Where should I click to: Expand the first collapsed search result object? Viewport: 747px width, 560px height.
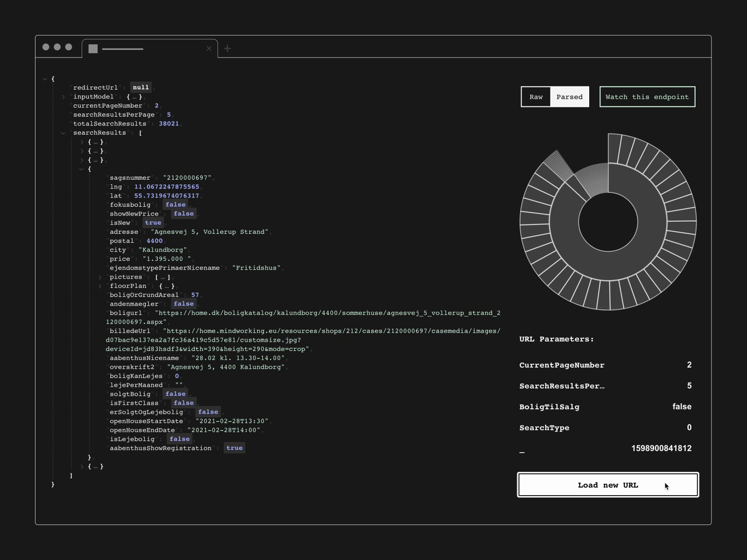point(82,141)
